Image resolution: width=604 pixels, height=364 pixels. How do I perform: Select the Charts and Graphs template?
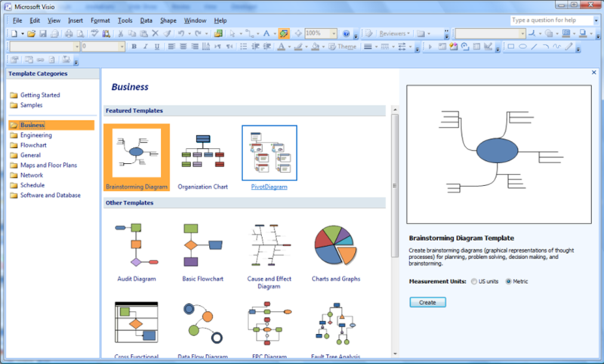pos(336,245)
